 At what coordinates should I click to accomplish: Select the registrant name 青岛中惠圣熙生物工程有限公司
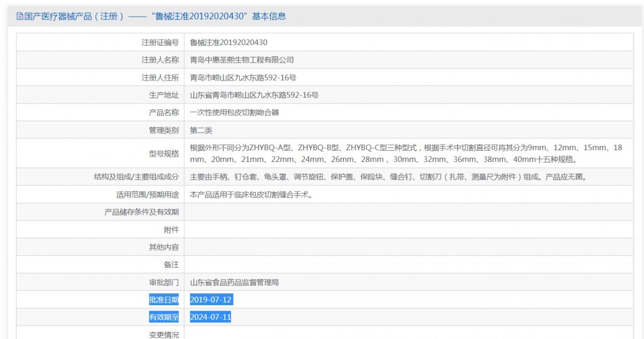pos(242,60)
